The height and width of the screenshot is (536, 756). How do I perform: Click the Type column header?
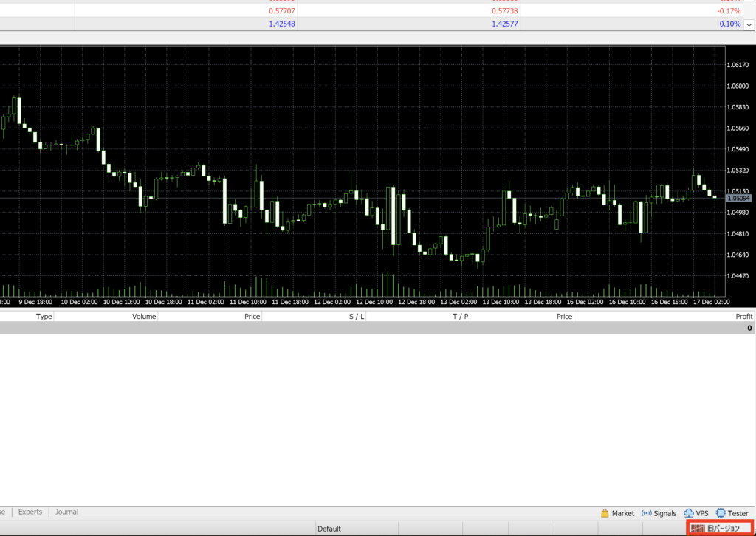[x=44, y=316]
